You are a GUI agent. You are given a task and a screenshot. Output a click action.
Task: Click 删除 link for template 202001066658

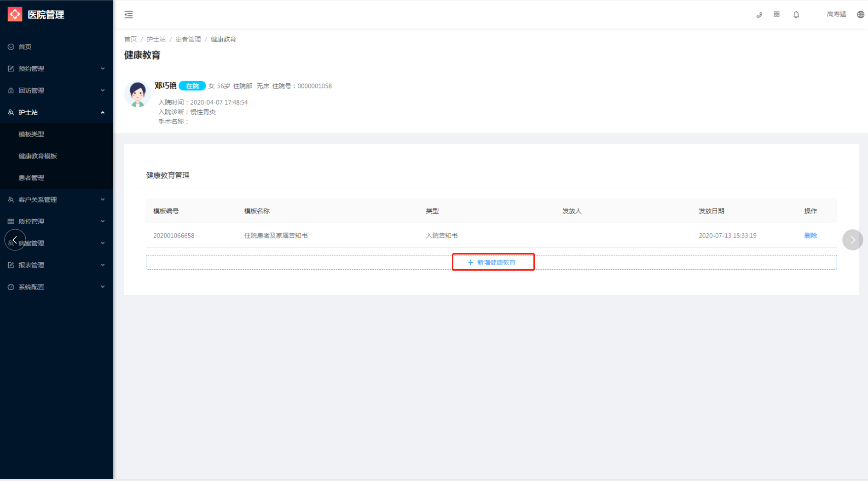click(x=810, y=236)
